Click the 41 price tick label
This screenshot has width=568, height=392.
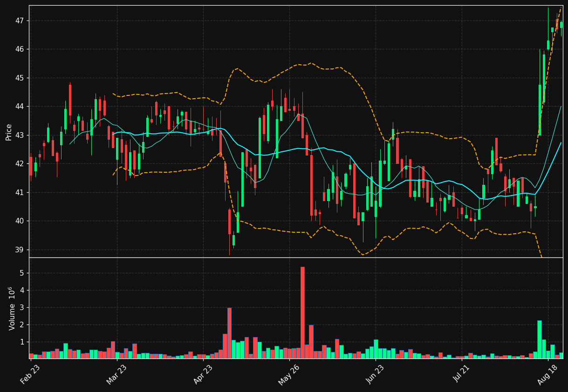click(20, 193)
